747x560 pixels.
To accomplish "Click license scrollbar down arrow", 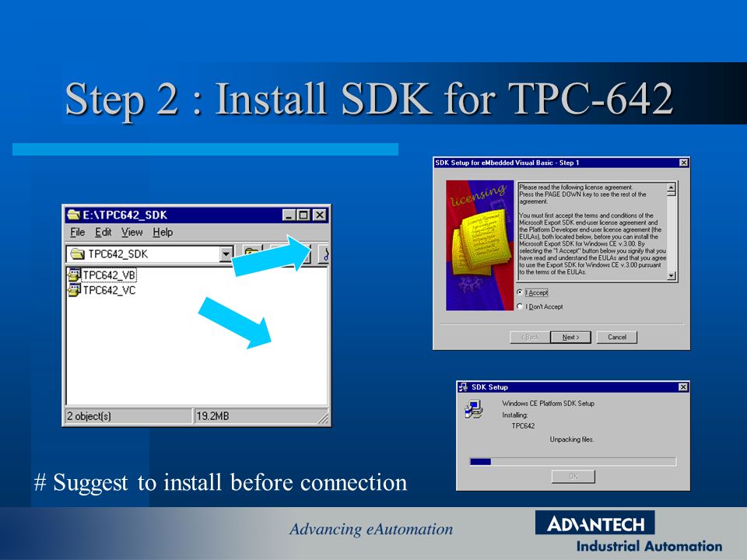I will (672, 275).
